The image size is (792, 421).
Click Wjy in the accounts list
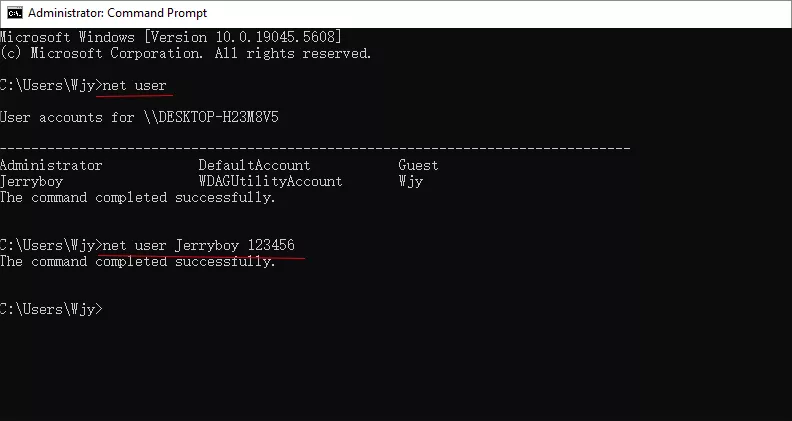click(410, 181)
